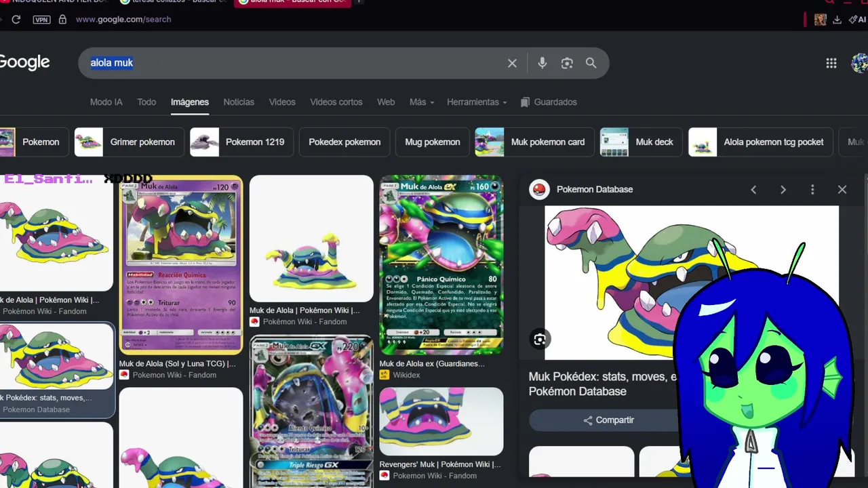Click the Compartir share button
The image size is (868, 488).
[x=608, y=420]
